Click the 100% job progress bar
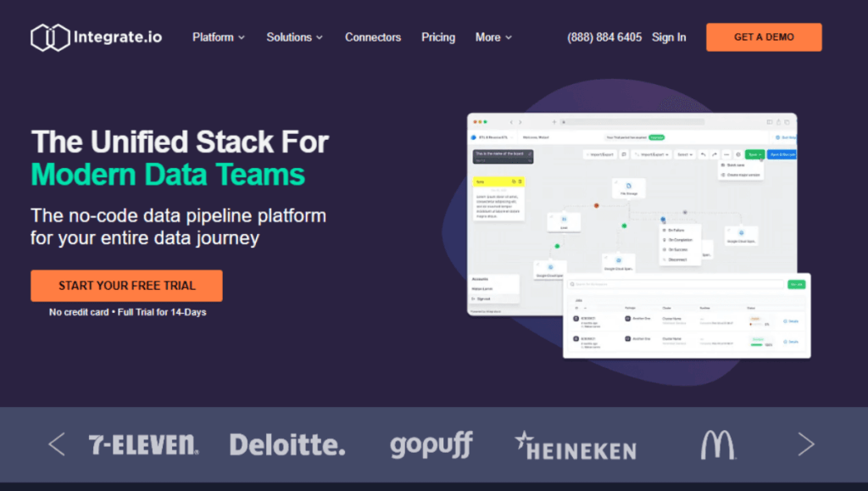868x491 pixels. (x=757, y=344)
